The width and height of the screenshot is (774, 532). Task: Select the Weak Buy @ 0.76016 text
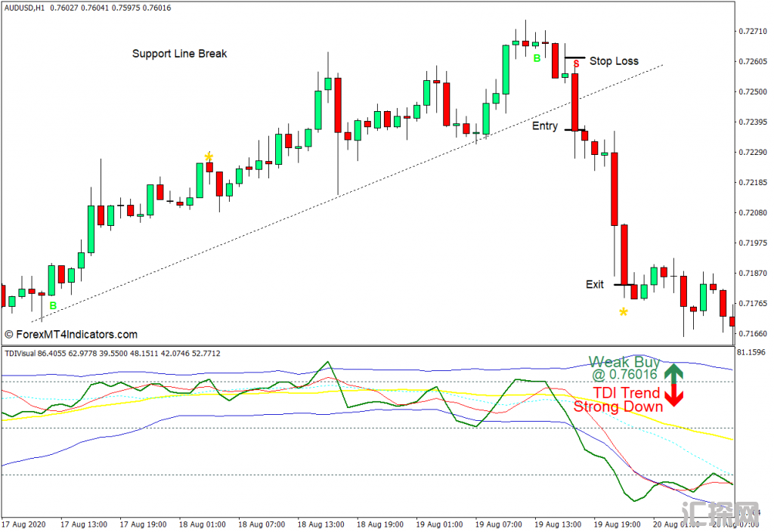coord(624,368)
